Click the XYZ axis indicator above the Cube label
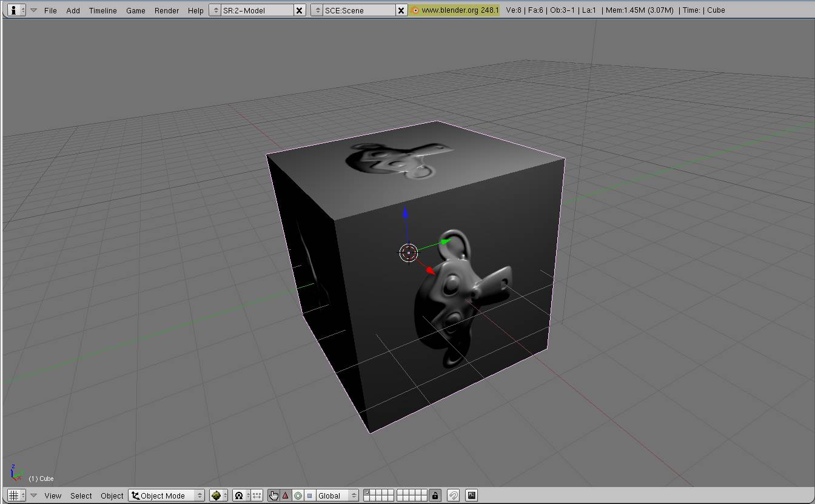The image size is (815, 504). pos(16,472)
